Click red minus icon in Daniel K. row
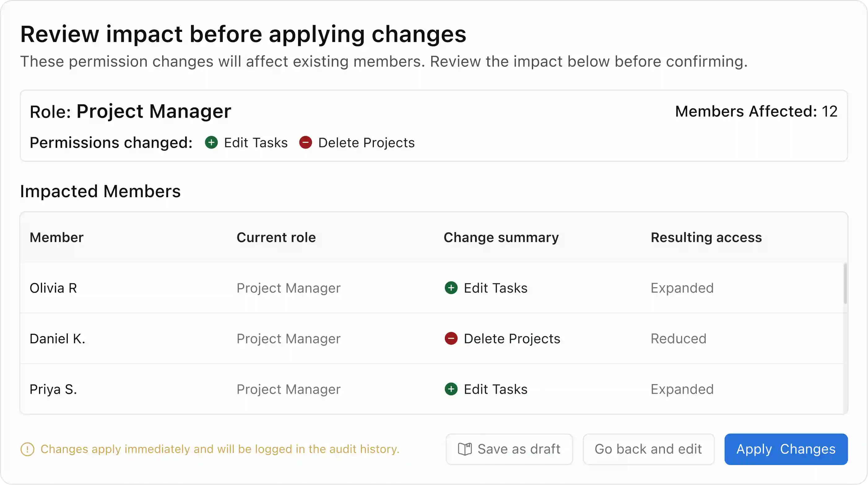 coord(451,339)
